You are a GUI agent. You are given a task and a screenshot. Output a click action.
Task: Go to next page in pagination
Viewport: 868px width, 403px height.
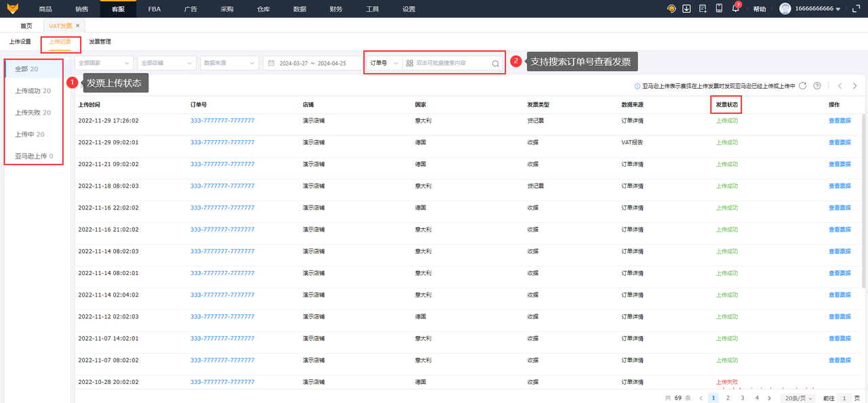coord(770,398)
